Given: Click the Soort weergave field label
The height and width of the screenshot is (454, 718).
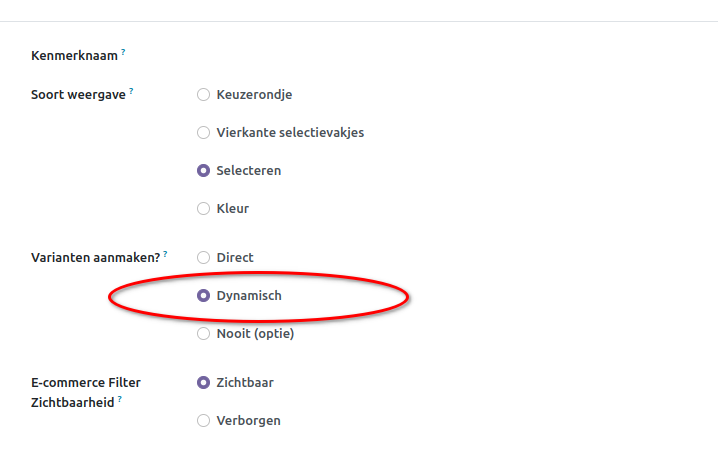Looking at the screenshot, I should (79, 95).
